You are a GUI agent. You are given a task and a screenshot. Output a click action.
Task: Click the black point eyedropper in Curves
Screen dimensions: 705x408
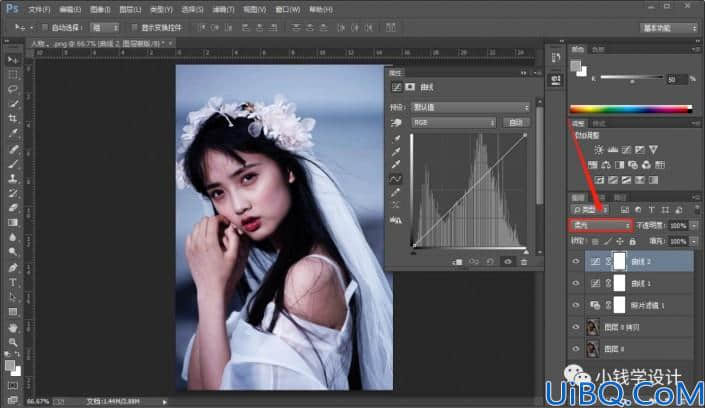pyautogui.click(x=396, y=139)
